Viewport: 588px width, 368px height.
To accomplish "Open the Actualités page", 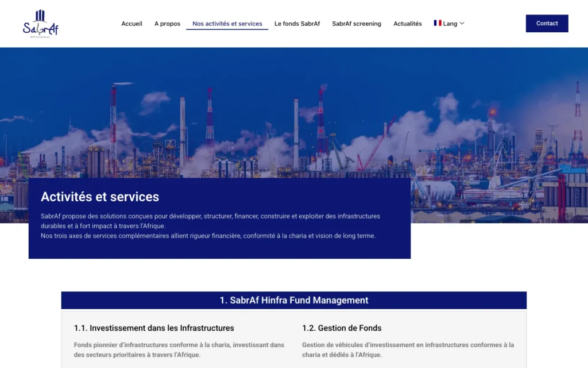I will [x=408, y=24].
